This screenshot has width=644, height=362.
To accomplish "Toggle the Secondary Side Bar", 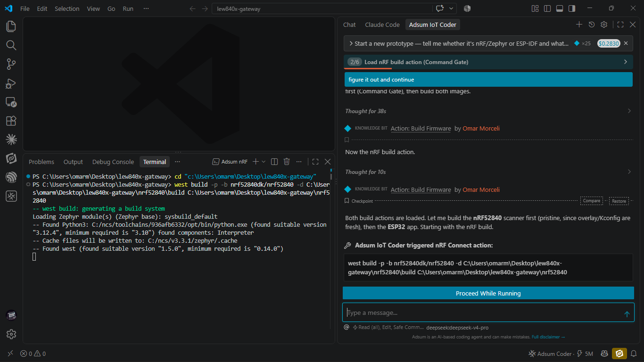I will pyautogui.click(x=572, y=8).
